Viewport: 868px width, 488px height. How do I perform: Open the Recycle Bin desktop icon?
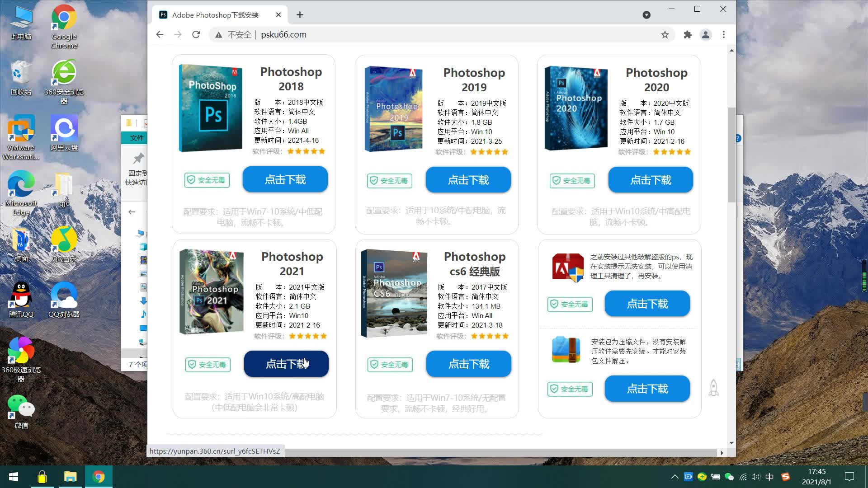pyautogui.click(x=21, y=78)
